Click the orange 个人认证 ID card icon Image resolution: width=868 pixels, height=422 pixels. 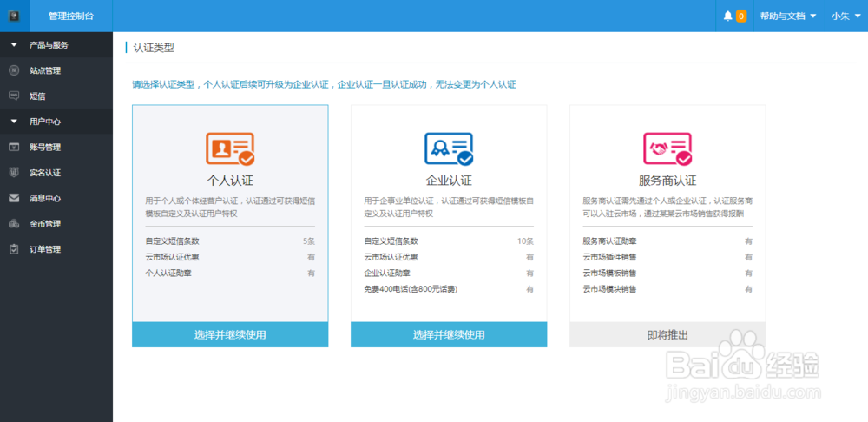[230, 149]
